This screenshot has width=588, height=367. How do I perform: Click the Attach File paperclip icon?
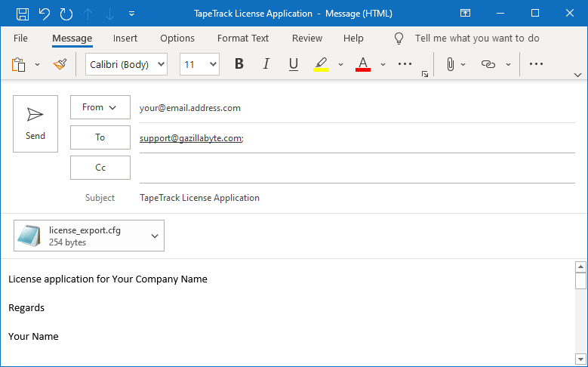(x=451, y=64)
